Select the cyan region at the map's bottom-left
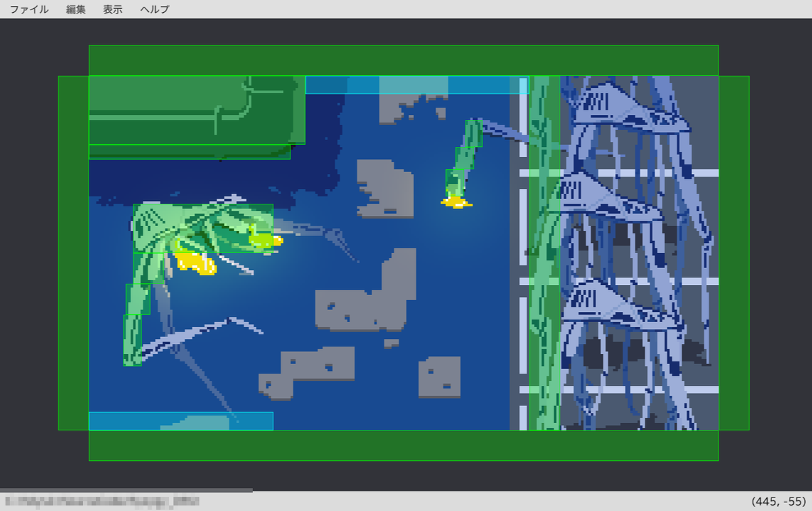The height and width of the screenshot is (511, 812). pyautogui.click(x=181, y=421)
